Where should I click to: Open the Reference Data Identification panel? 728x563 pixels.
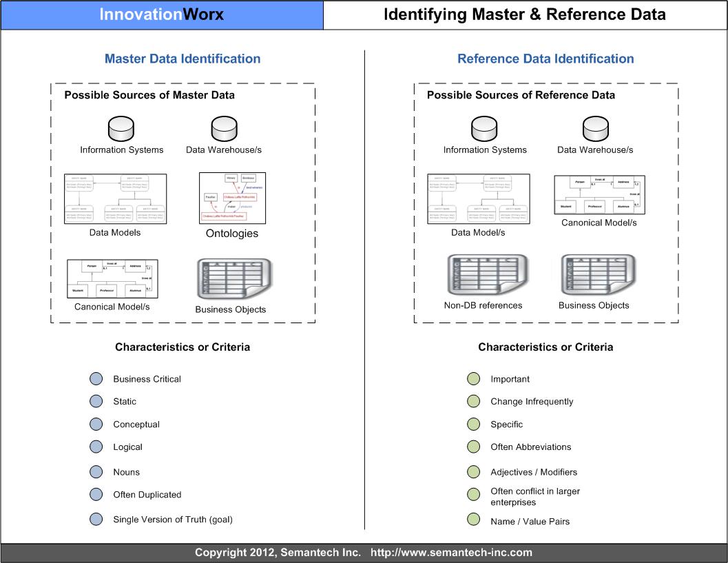click(x=545, y=59)
